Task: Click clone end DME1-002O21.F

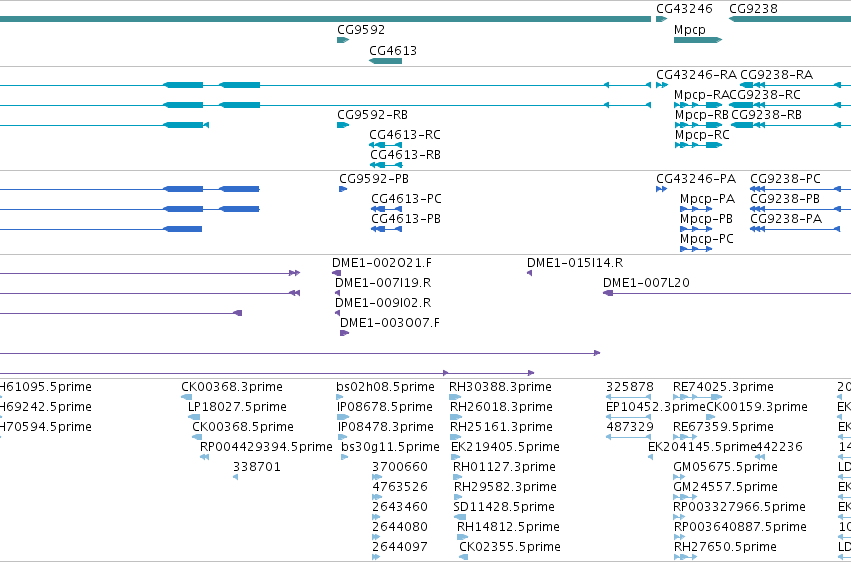Action: click(x=336, y=273)
